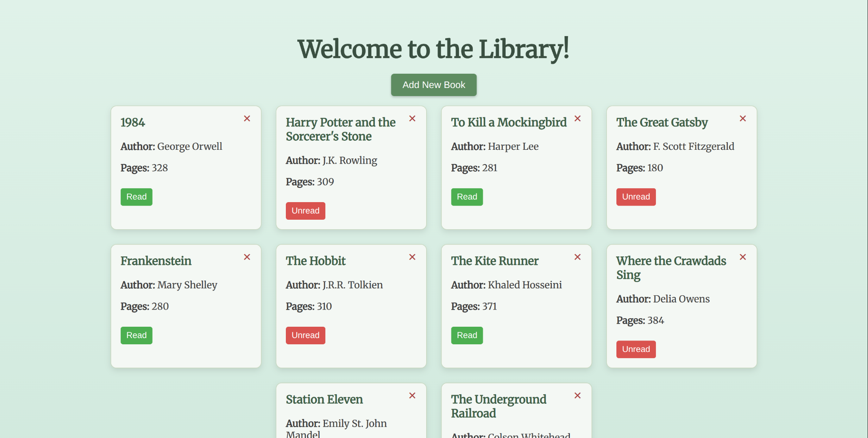
Task: Click Where the Crawdads Sing title
Action: pos(671,268)
